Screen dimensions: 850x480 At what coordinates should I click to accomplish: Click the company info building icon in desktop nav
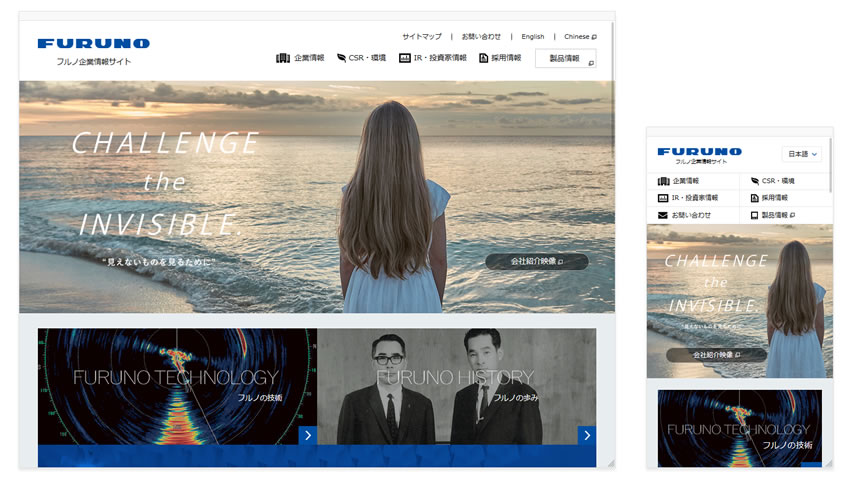coord(283,58)
